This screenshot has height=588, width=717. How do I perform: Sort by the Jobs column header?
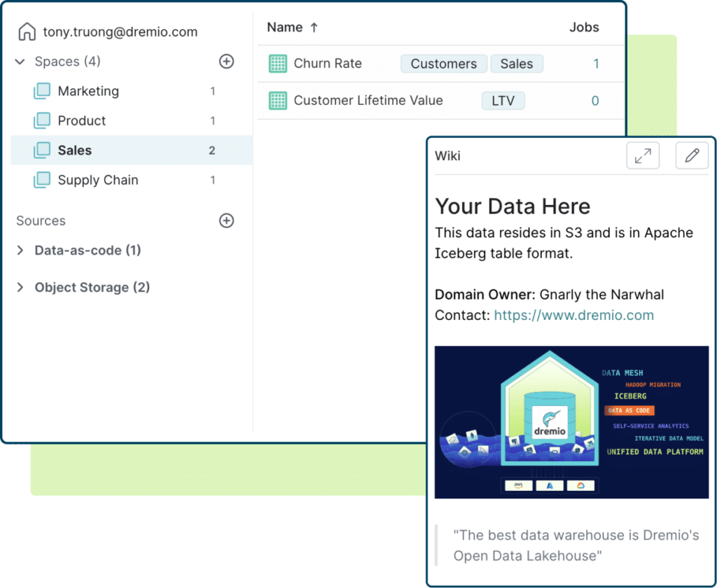[584, 27]
